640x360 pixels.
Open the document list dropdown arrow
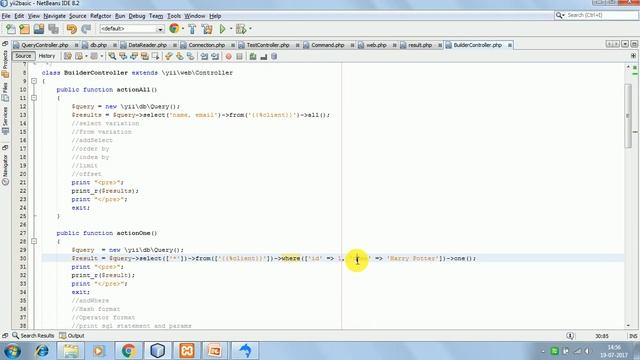tap(625, 44)
